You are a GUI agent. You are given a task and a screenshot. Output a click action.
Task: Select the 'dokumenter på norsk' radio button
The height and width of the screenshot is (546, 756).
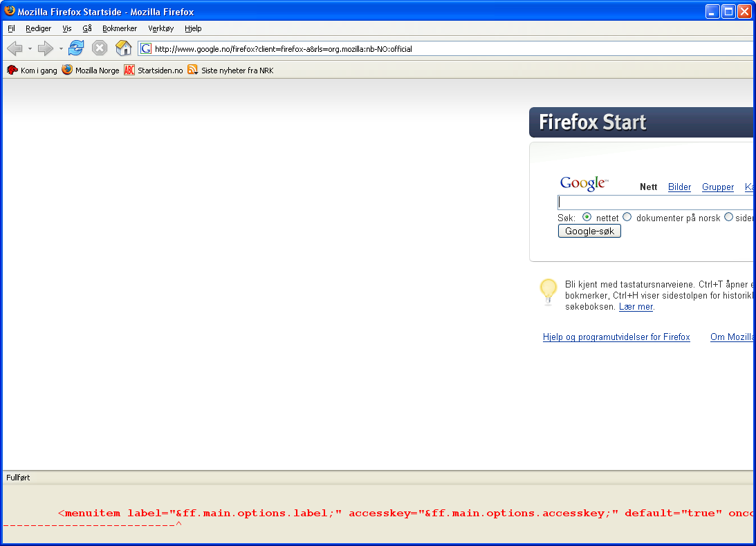(627, 217)
